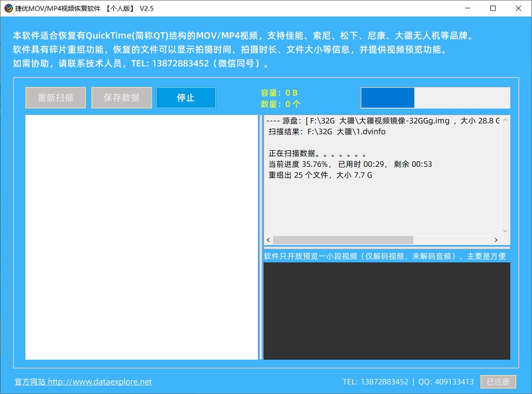532x394 pixels.
Task: Click the QQ: 409133413 contact text
Action: pyautogui.click(x=446, y=382)
